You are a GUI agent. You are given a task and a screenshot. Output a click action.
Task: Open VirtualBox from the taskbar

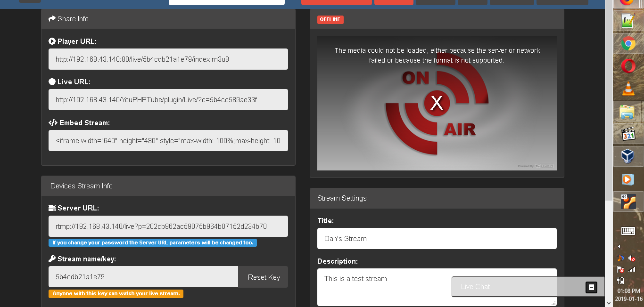click(x=628, y=156)
